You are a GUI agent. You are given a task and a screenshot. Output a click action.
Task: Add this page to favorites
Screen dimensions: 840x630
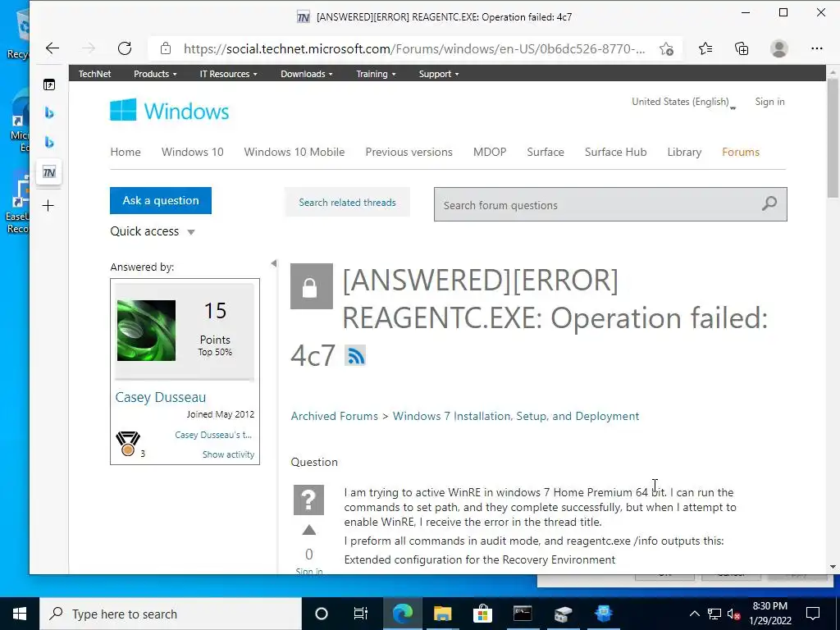pyautogui.click(x=666, y=48)
